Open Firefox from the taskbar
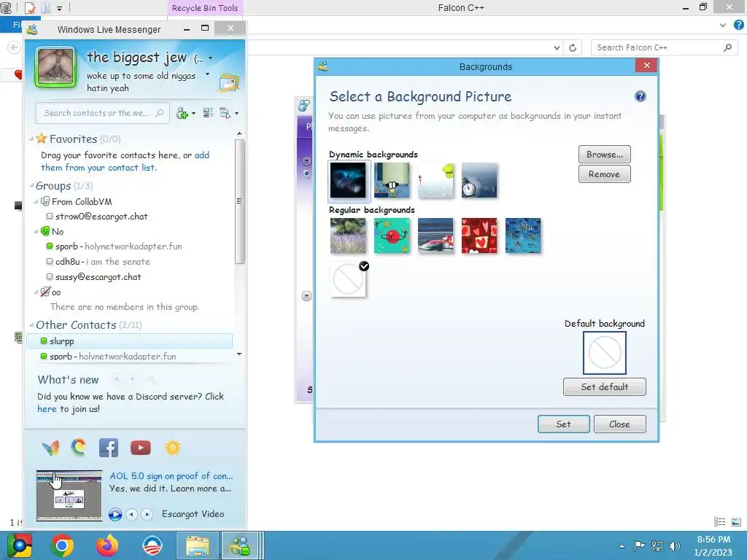The height and width of the screenshot is (560, 747). (107, 545)
